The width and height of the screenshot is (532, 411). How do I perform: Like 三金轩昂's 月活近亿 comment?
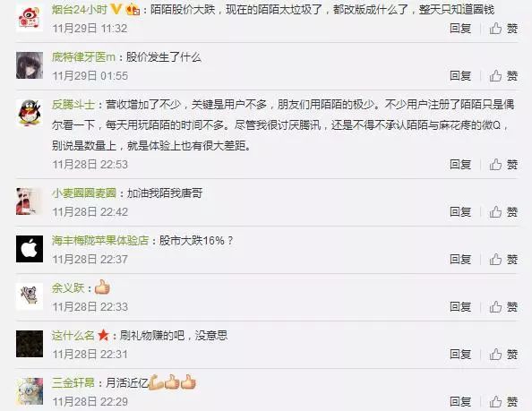(x=503, y=402)
